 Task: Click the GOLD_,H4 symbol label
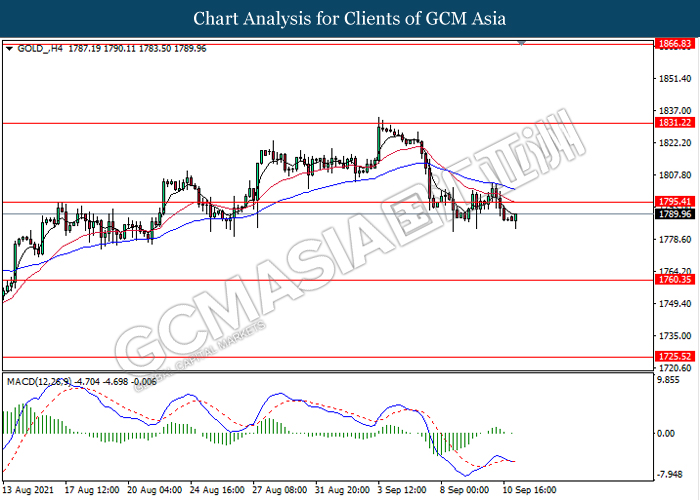40,49
